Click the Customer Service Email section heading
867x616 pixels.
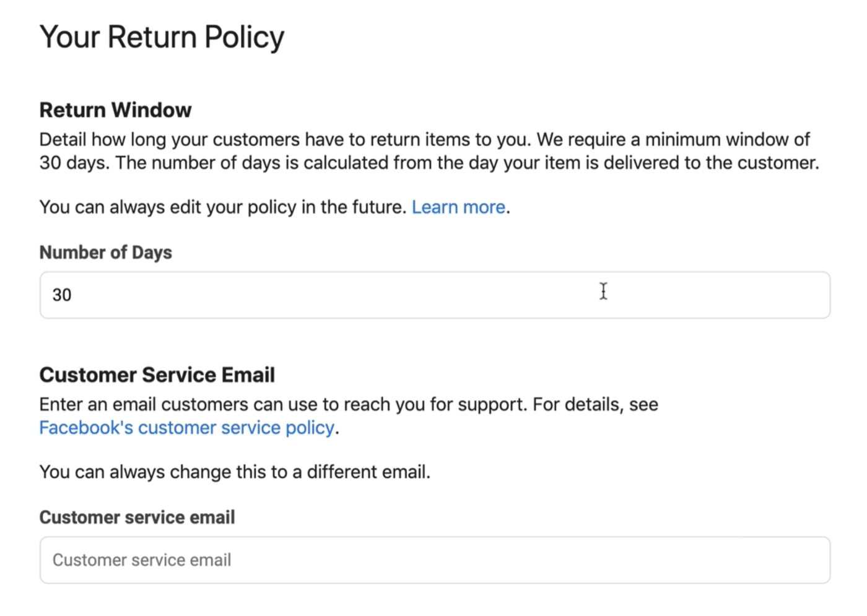[x=157, y=374]
